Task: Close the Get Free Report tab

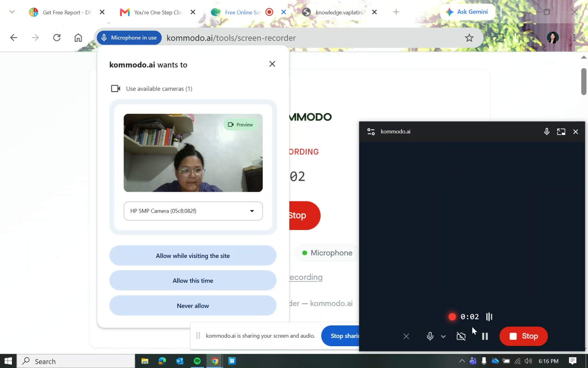Action: coord(102,12)
